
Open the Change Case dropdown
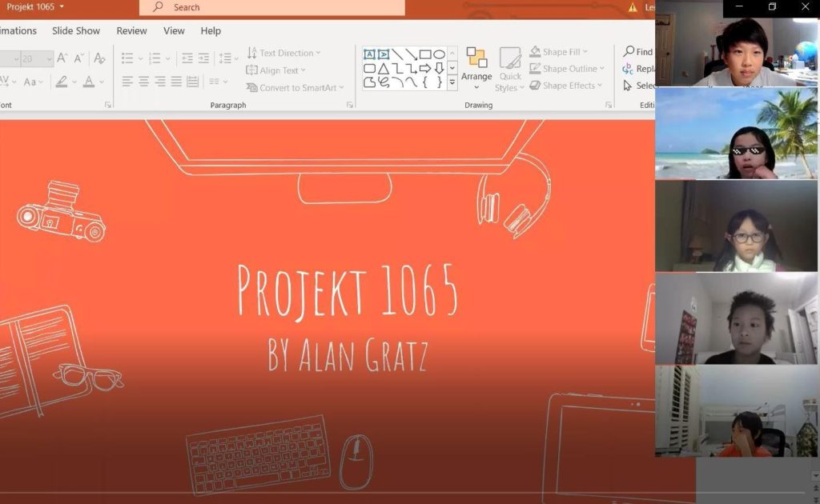pyautogui.click(x=33, y=82)
